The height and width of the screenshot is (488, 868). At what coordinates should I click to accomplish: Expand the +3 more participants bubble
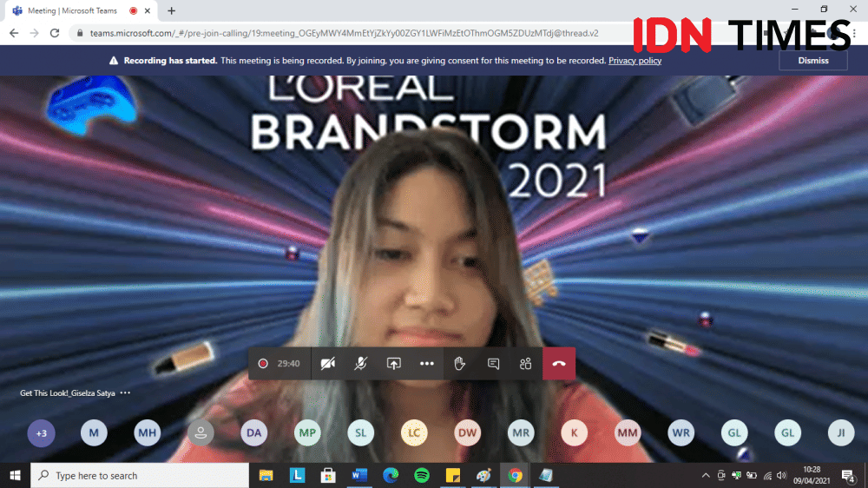(41, 432)
